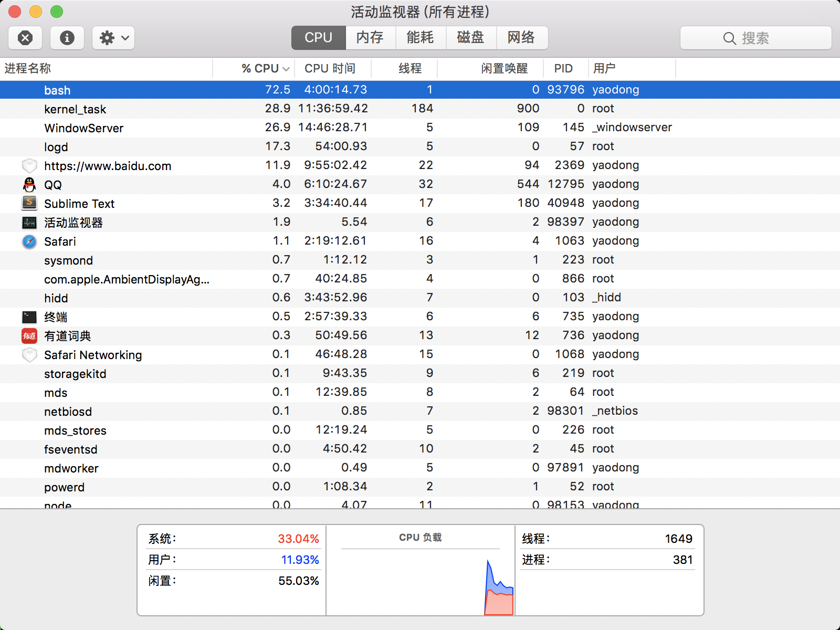The height and width of the screenshot is (630, 840).
Task: Click the QQ penguin icon
Action: [29, 185]
